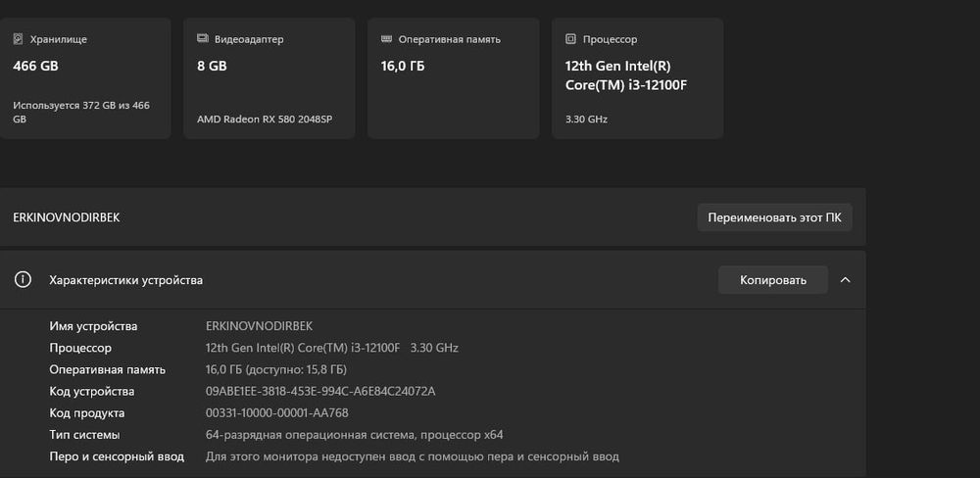Click the Копировать button
The height and width of the screenshot is (478, 980).
pos(773,280)
